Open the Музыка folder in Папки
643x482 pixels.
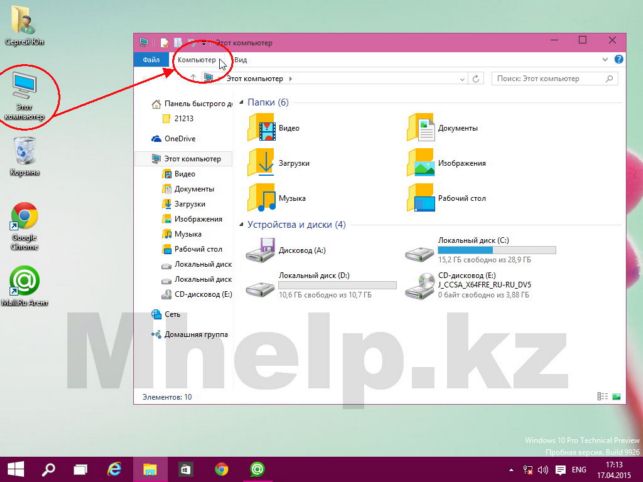pyautogui.click(x=276, y=198)
